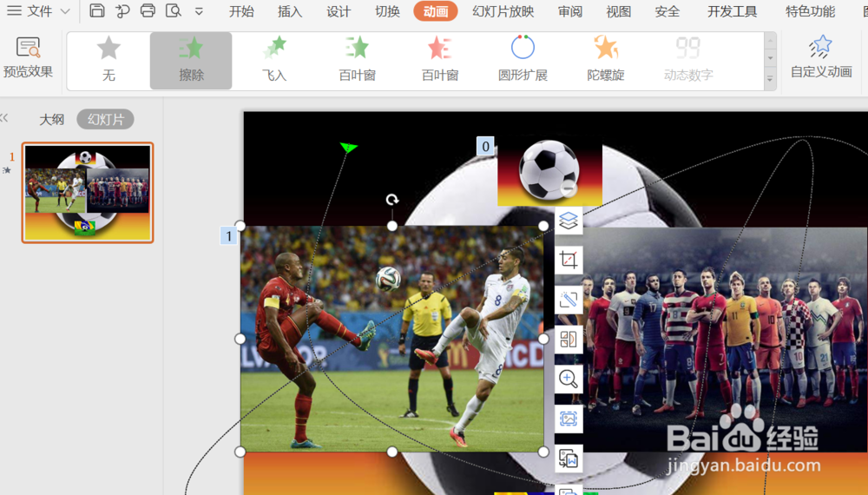Open 自定义动画 custom animation pane
This screenshot has height=495, width=868.
[x=821, y=57]
